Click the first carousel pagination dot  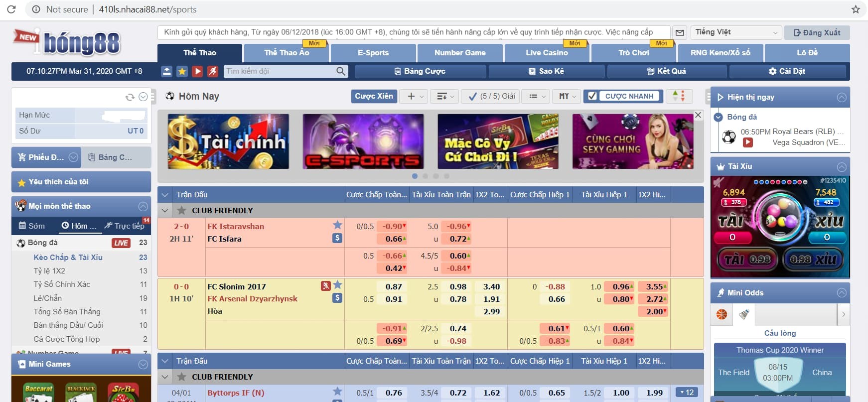[x=415, y=176]
